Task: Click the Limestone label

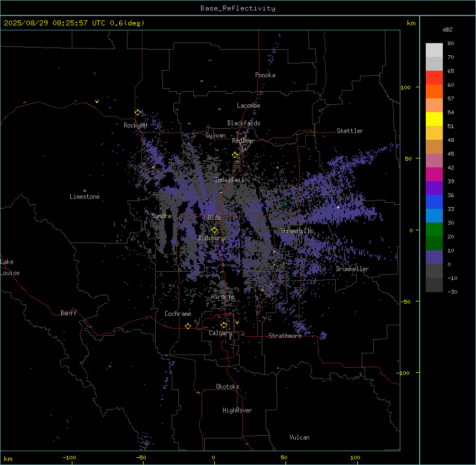Action: click(x=84, y=197)
